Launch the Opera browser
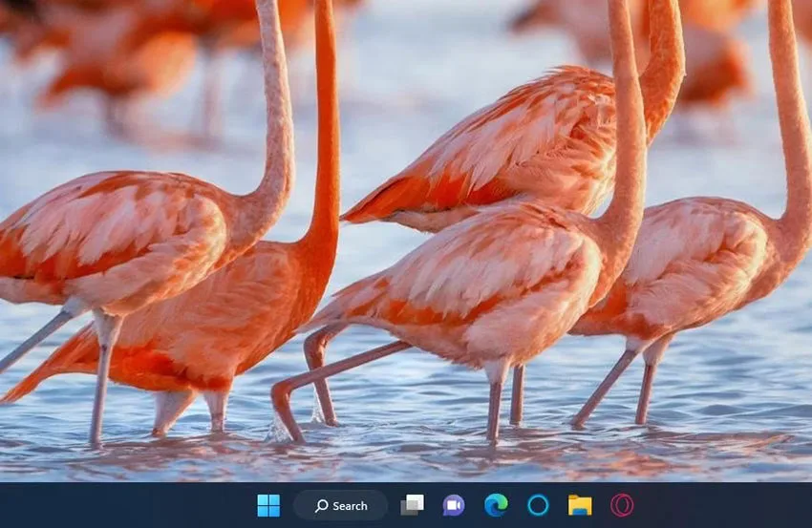Screen dimensions: 812x528 pos(622,505)
